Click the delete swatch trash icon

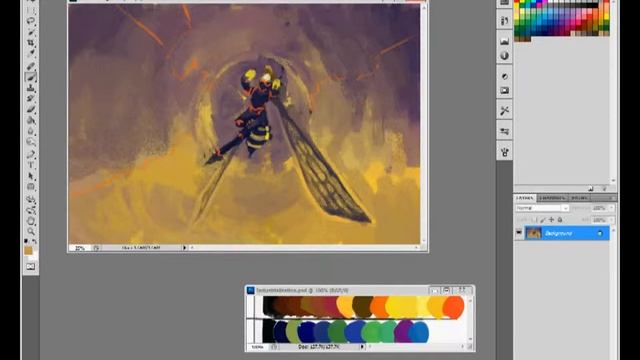pyautogui.click(x=604, y=189)
